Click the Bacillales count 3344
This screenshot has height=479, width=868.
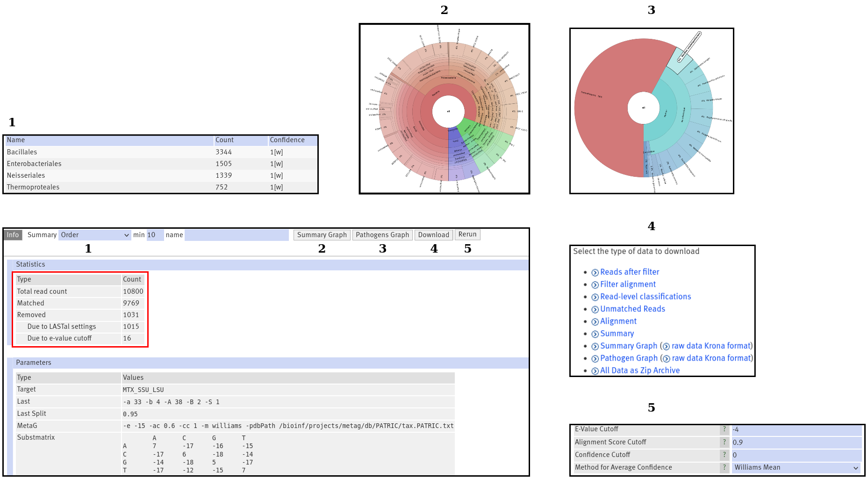(223, 152)
